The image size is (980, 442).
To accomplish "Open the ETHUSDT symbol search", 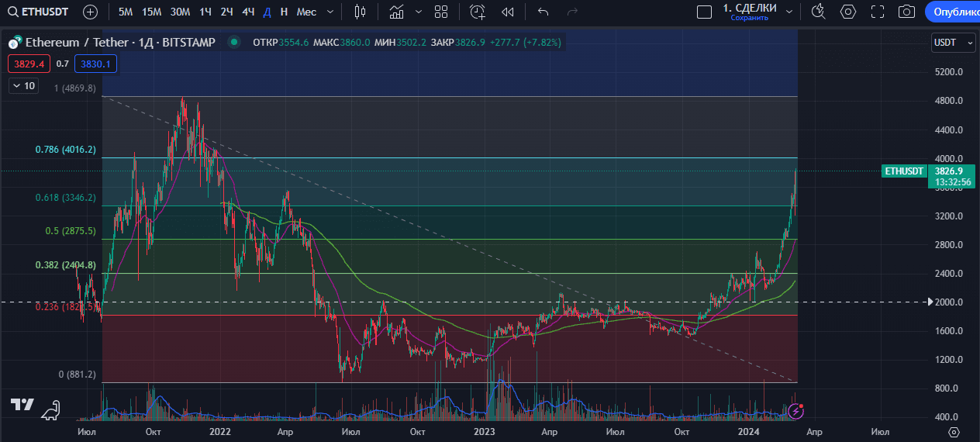I will pyautogui.click(x=36, y=12).
